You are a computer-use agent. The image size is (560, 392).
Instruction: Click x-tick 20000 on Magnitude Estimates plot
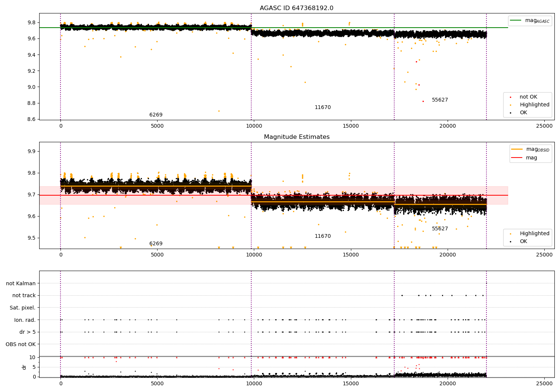click(x=448, y=255)
